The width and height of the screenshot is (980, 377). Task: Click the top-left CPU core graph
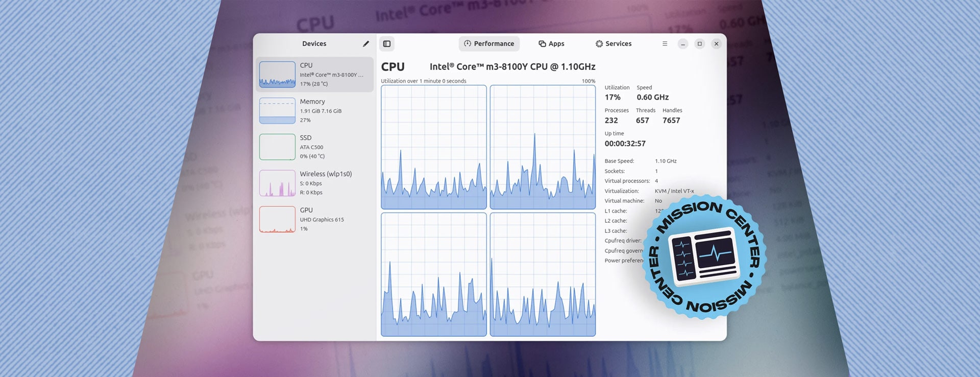(434, 147)
